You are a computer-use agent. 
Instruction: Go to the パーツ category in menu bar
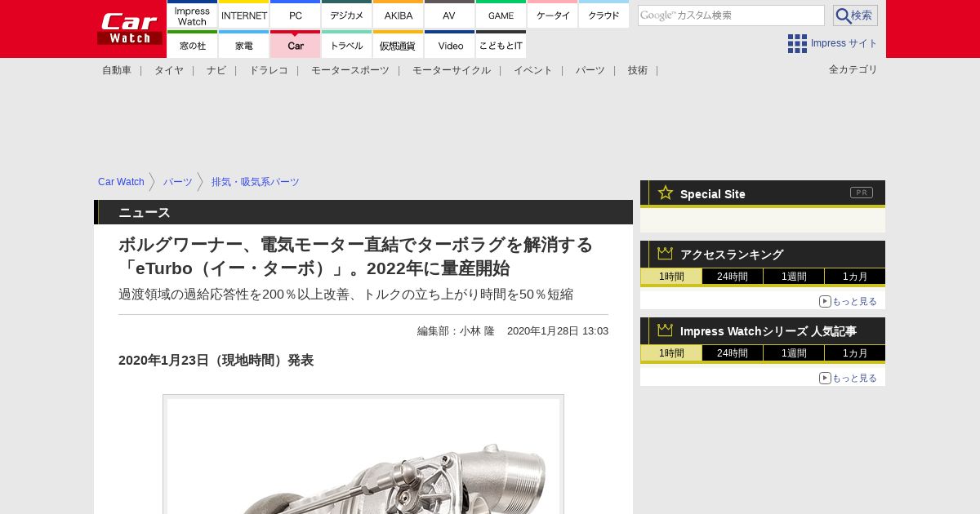pyautogui.click(x=590, y=70)
